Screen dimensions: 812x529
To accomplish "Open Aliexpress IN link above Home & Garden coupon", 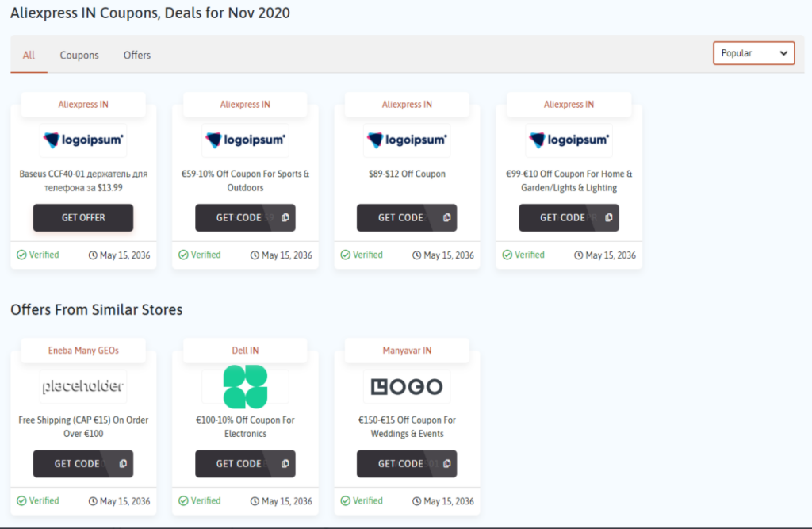I will pos(569,104).
